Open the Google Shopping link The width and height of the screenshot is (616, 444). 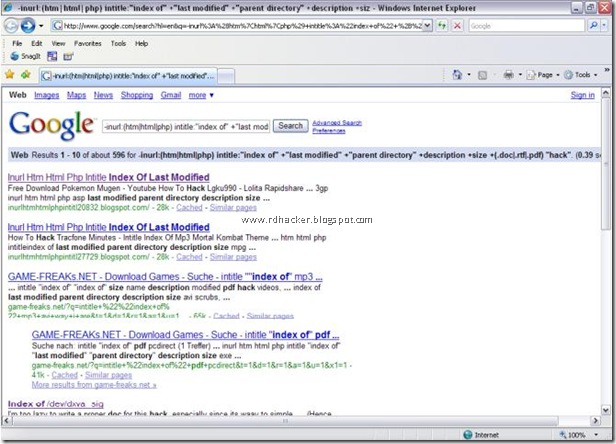point(137,95)
